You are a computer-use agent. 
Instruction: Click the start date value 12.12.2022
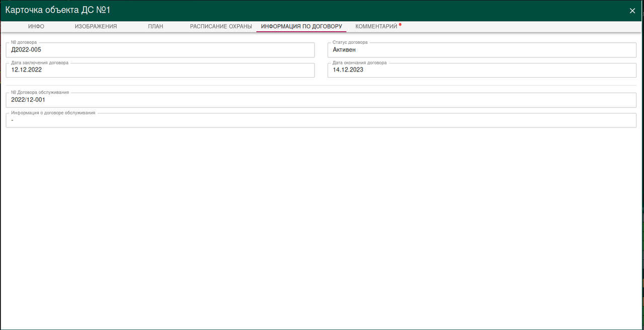click(27, 70)
